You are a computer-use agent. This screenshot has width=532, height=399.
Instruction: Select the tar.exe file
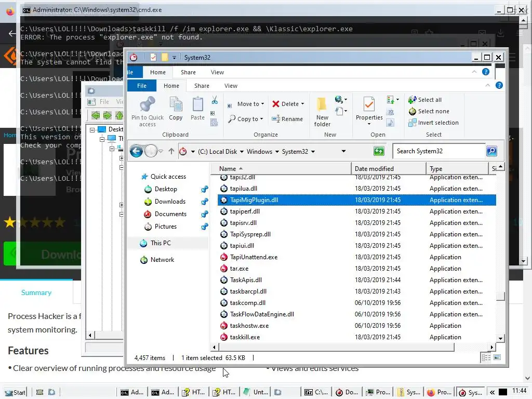point(356,269)
